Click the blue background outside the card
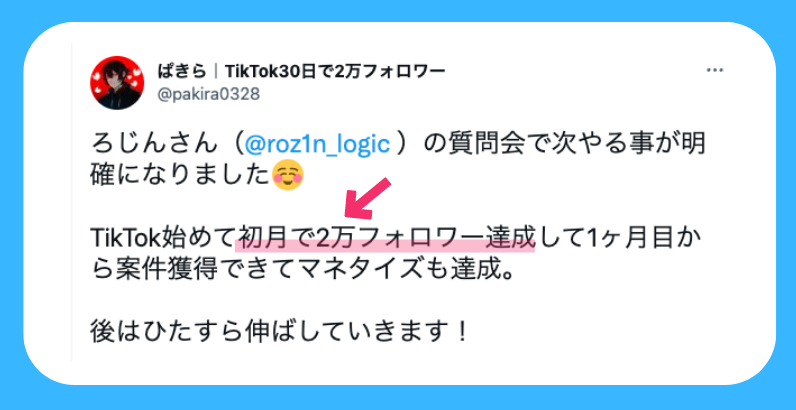The width and height of the screenshot is (796, 410). 398,10
